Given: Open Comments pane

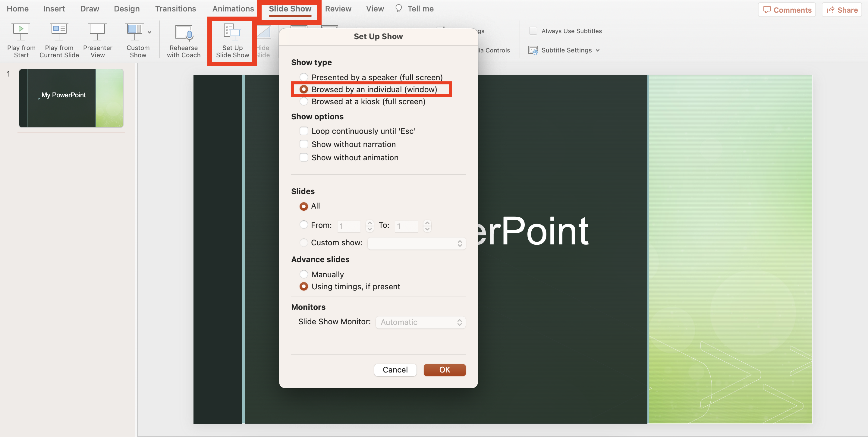Looking at the screenshot, I should 786,10.
